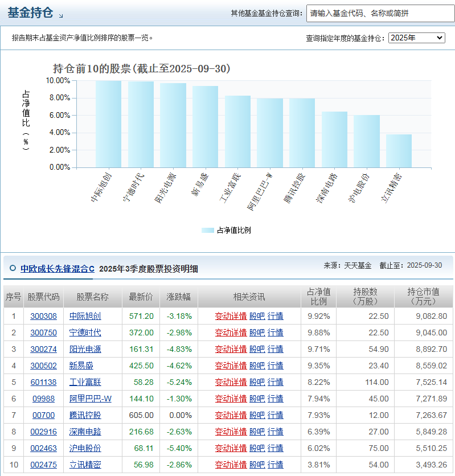Click the circle bullet before 中欧成长先锋混合C

coord(13,268)
